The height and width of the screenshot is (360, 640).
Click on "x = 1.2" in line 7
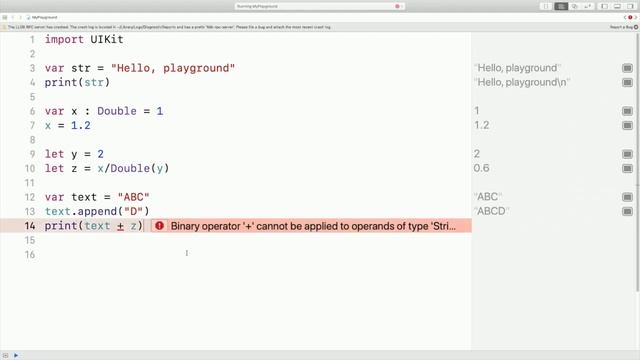pos(67,125)
